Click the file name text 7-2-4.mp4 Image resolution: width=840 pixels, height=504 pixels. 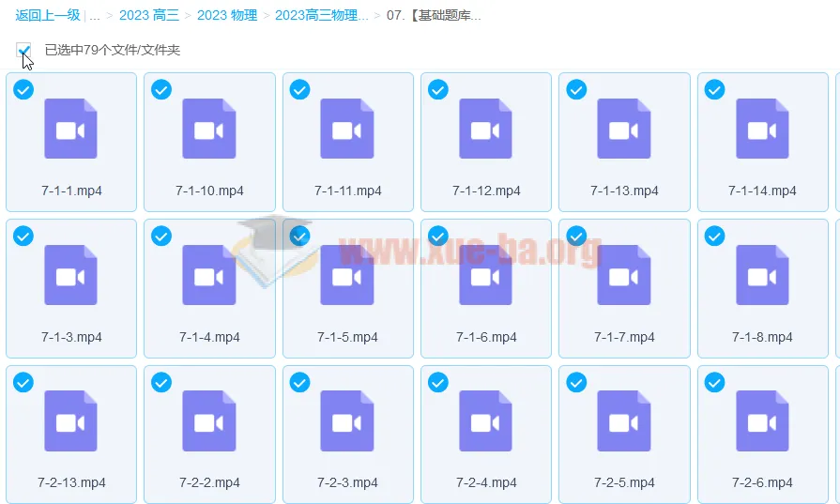(x=486, y=482)
